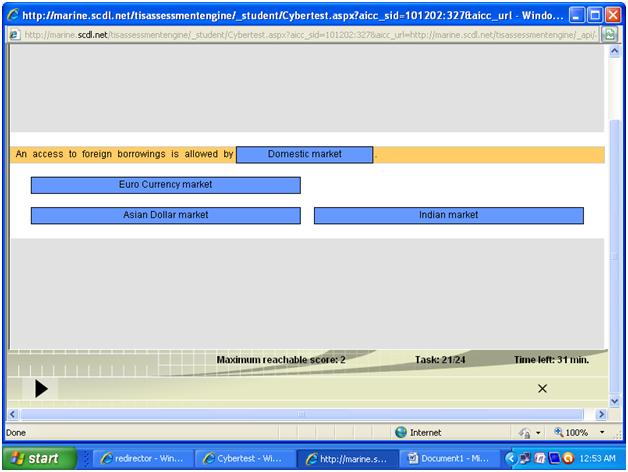Click the address bar URL field

[310, 35]
